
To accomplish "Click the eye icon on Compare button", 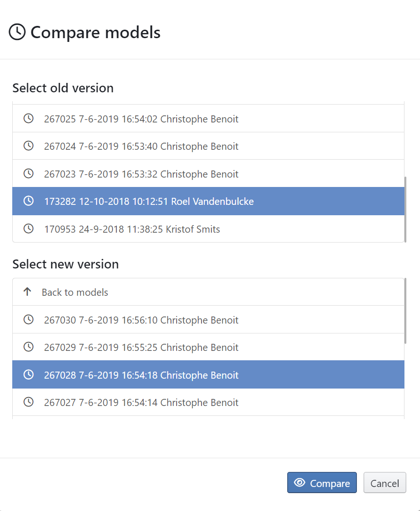I will tap(299, 483).
